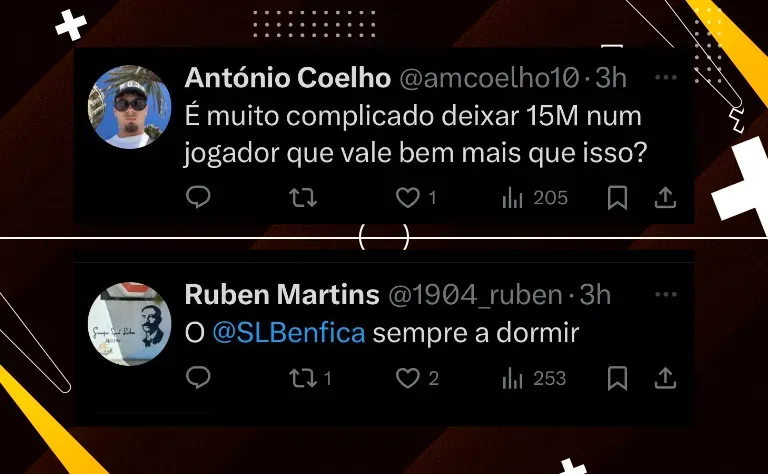Retweet Ruben Martins' post
768x474 pixels.
tap(311, 379)
